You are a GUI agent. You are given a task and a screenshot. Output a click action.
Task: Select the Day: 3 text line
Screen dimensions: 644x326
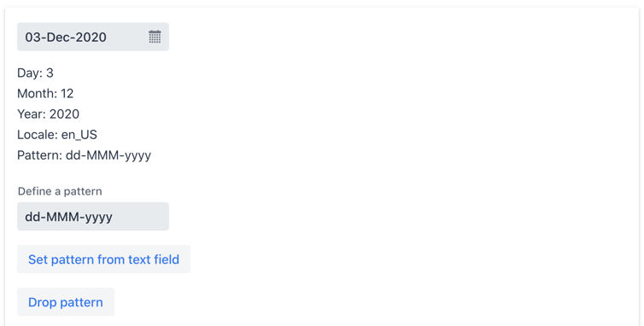pyautogui.click(x=35, y=73)
